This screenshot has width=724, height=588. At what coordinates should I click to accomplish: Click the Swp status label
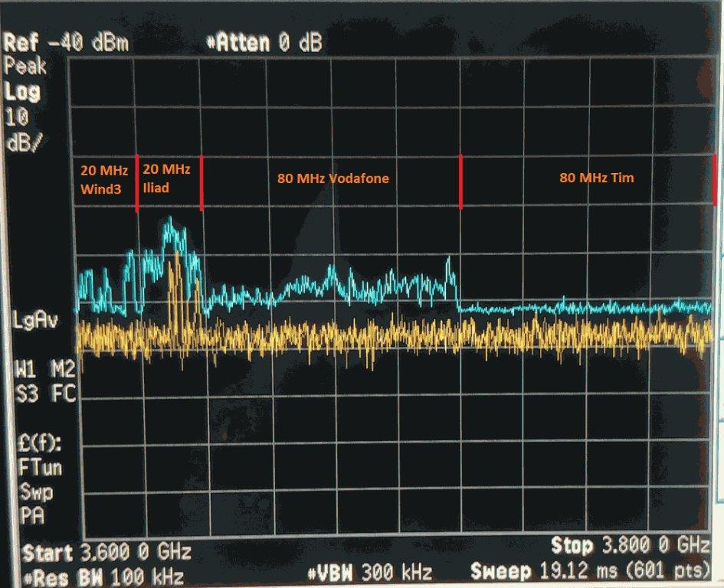36,492
